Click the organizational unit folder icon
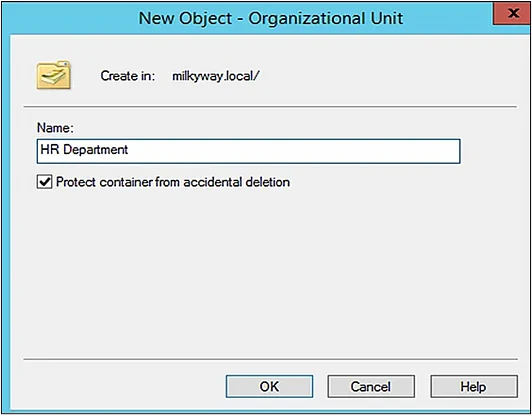 (54, 75)
